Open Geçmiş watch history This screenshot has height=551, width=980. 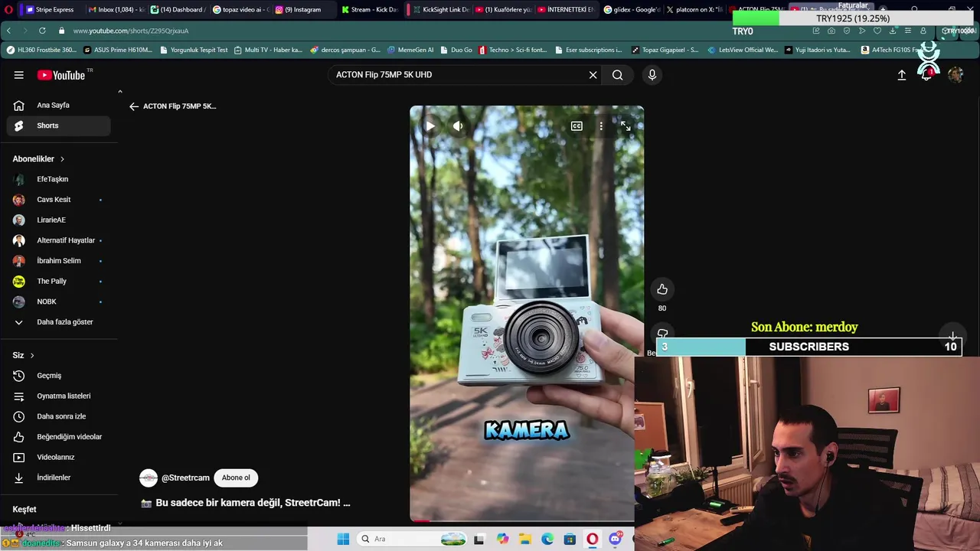59,376
